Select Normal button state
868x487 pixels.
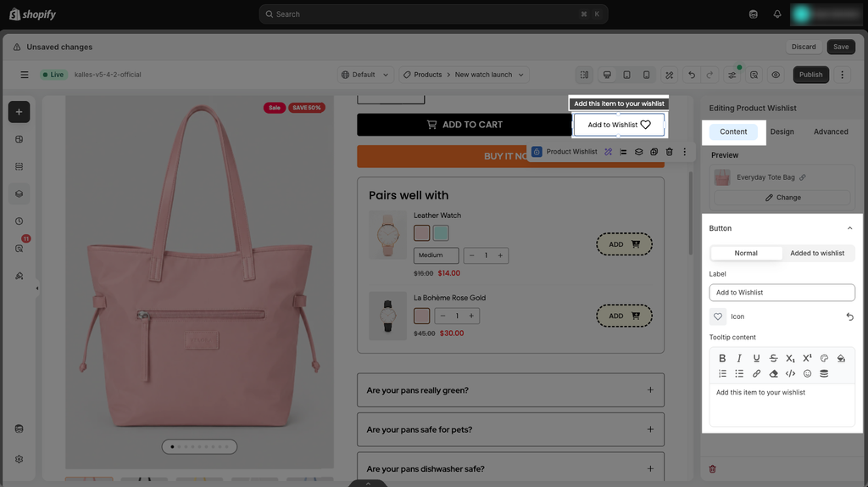[746, 253]
